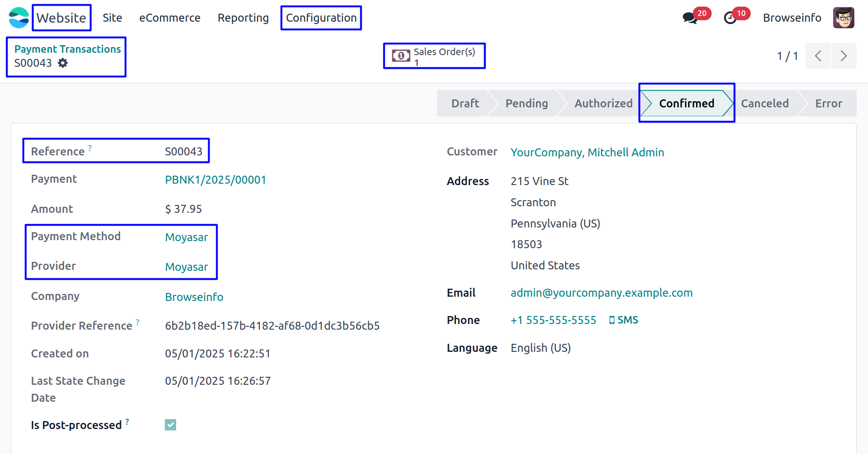Go to the previous record arrow
This screenshot has width=868, height=454.
[x=818, y=56]
